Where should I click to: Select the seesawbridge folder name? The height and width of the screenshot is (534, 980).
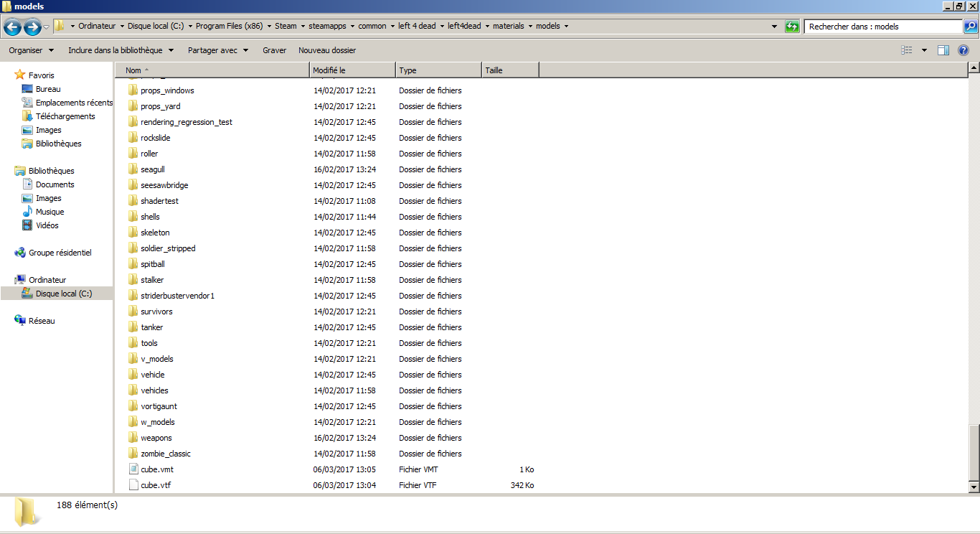(x=164, y=185)
